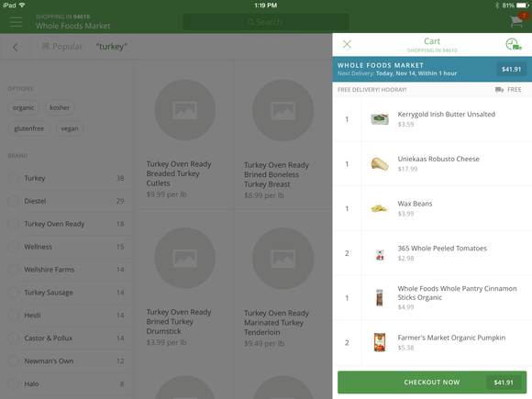
Task: Select Wax Beans item name
Action: pos(415,204)
